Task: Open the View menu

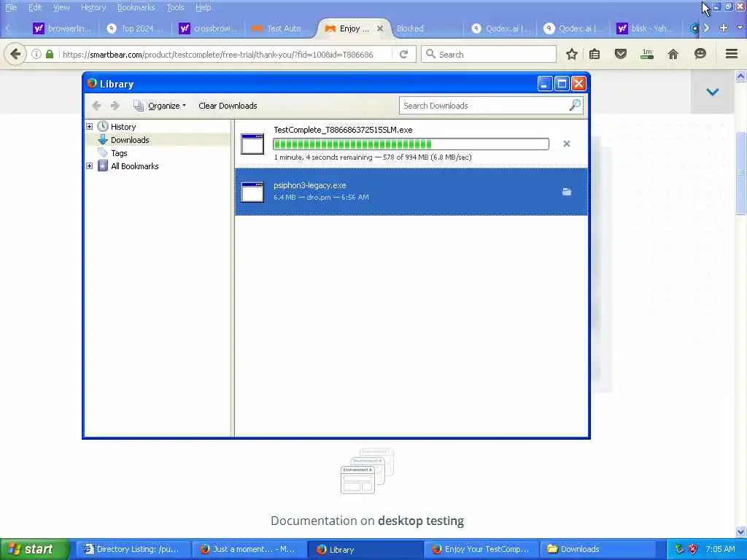Action: (x=61, y=7)
